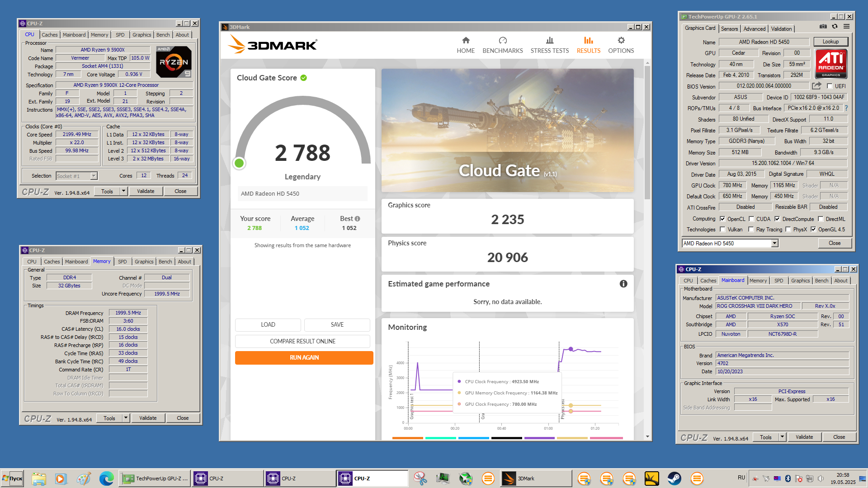Click Validate in the CPU-Z mainboard window

tap(804, 437)
